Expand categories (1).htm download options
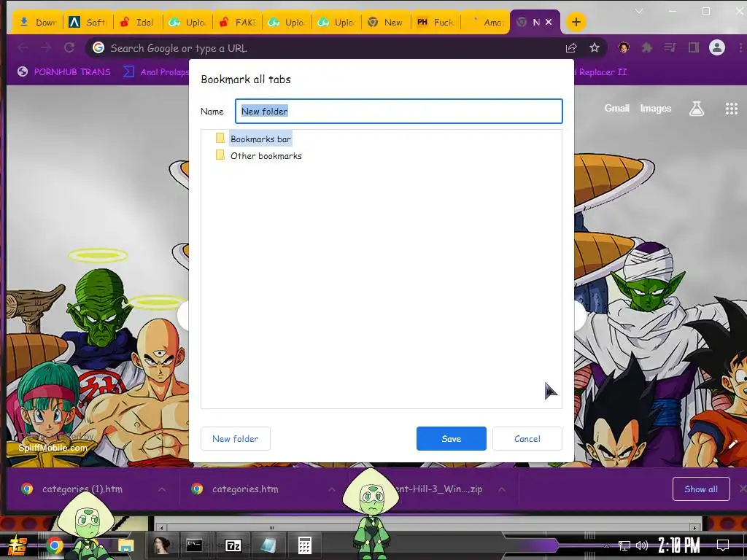This screenshot has height=560, width=747. pyautogui.click(x=162, y=489)
